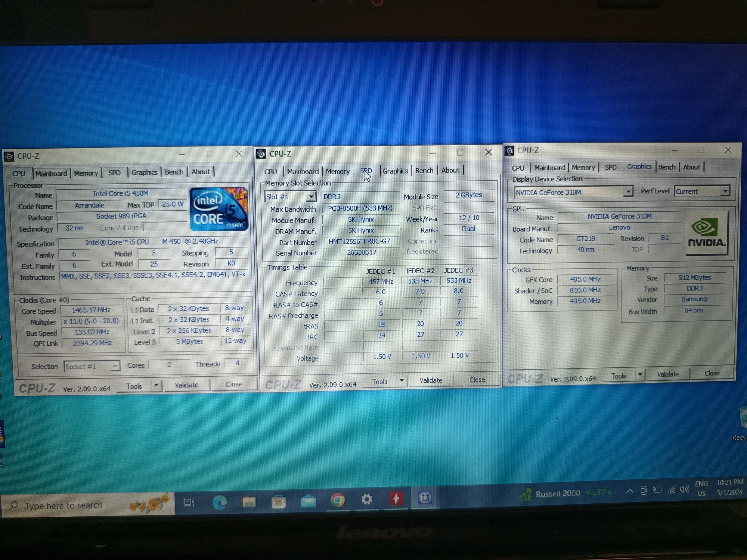
Task: Switch to Google Chrome in the taskbar
Action: [338, 500]
